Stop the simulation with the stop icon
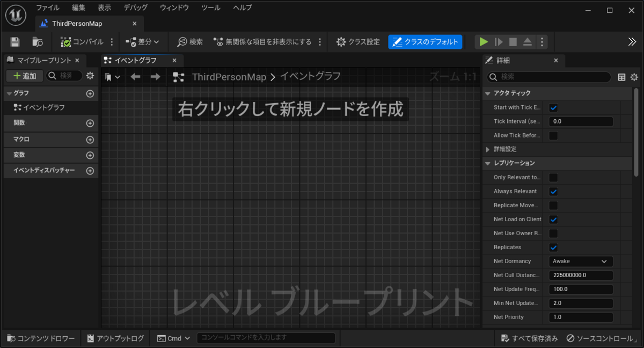This screenshot has height=348, width=644. click(513, 41)
